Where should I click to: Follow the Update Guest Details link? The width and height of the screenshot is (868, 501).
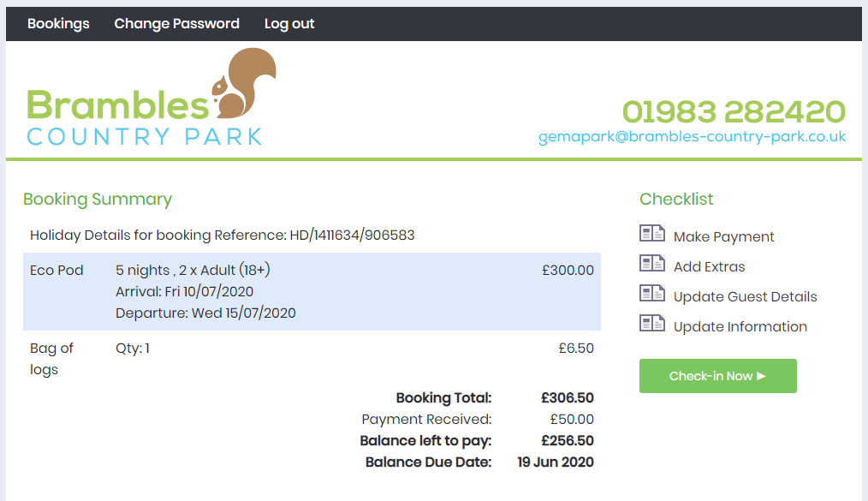click(x=745, y=297)
